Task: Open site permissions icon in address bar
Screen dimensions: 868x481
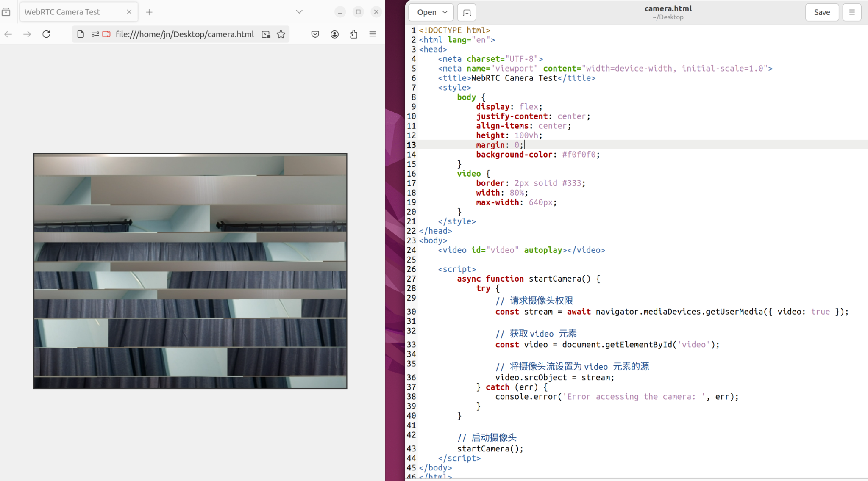Action: pos(95,34)
